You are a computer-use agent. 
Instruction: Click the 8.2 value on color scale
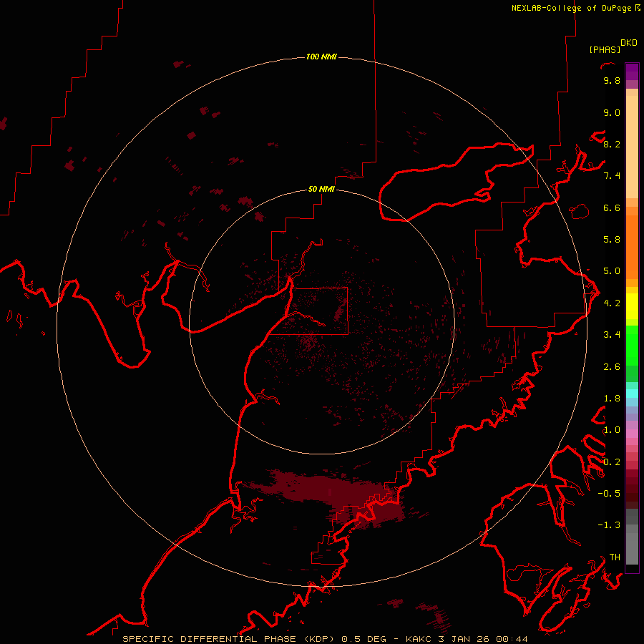[612, 144]
